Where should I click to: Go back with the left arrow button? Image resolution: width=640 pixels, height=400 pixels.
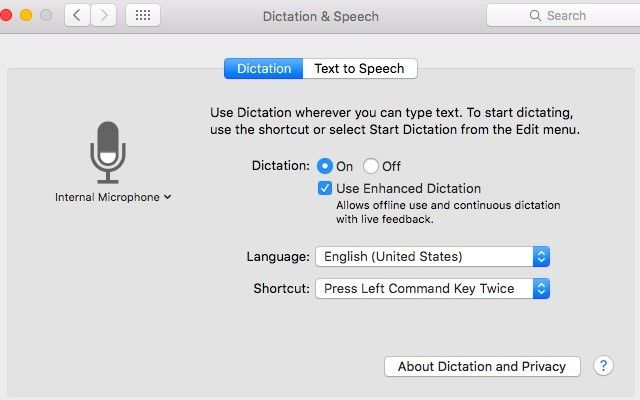click(x=78, y=16)
